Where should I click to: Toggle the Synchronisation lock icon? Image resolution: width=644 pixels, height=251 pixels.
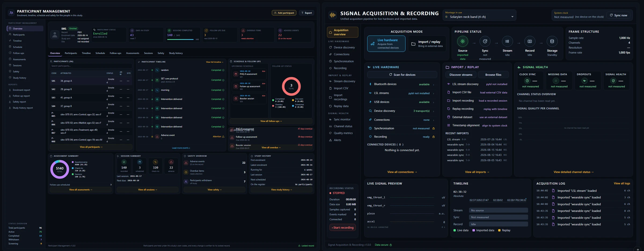click(x=433, y=128)
